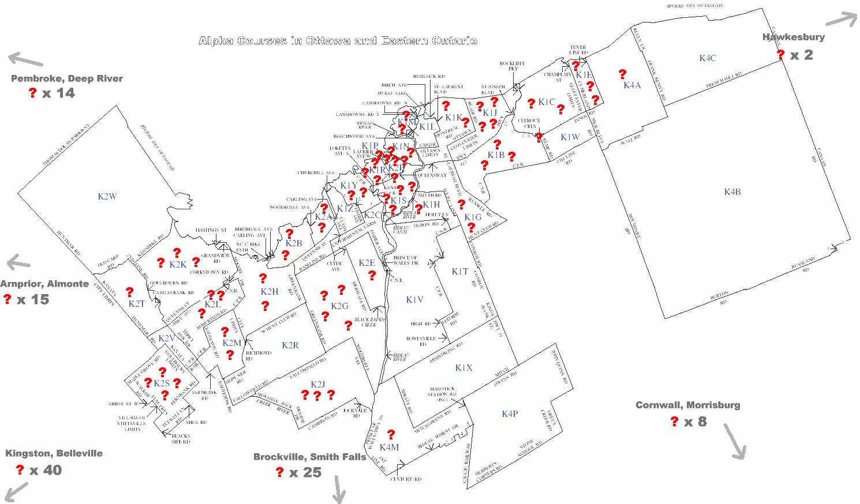The width and height of the screenshot is (860, 504).
Task: Click the Hawkesbury region label
Action: click(794, 37)
